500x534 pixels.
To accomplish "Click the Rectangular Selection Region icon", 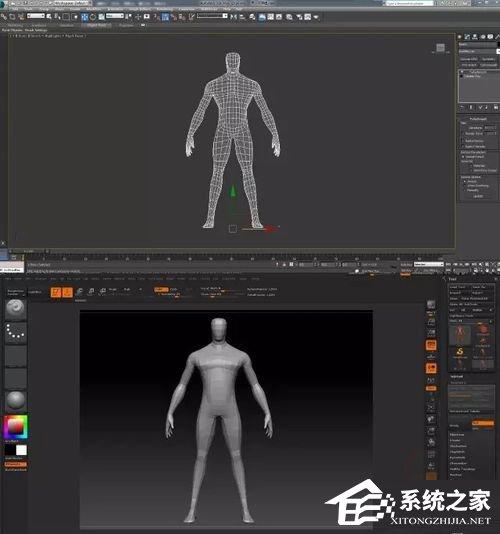I will [66, 16].
